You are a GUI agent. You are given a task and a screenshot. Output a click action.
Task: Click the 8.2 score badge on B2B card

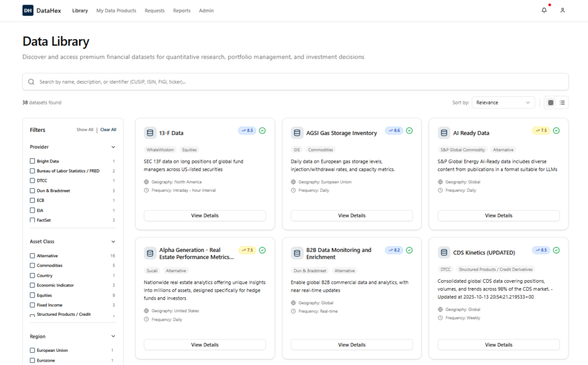tap(394, 250)
